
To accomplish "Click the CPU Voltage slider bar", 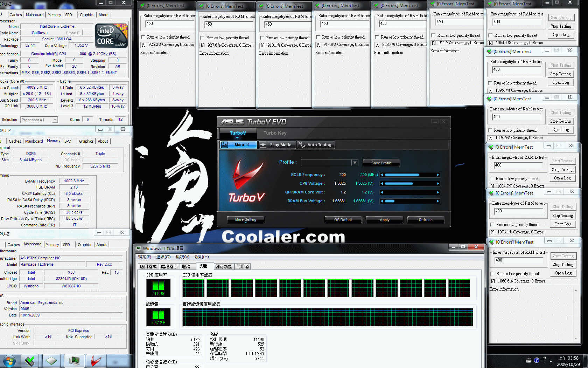I will pyautogui.click(x=409, y=184).
